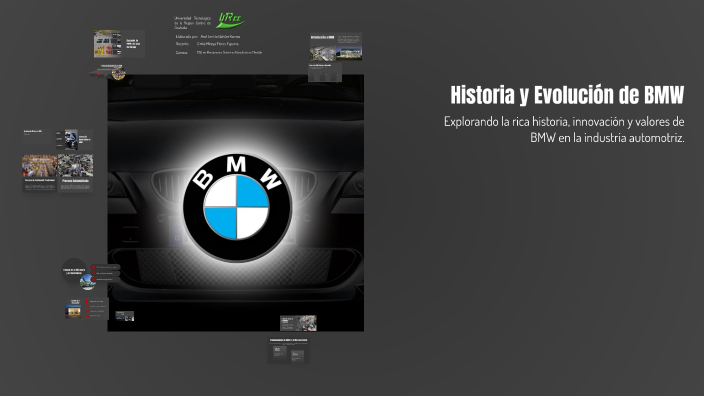Open the 'Fundamentos de BMW' slide below the car image
Image resolution: width=704 pixels, height=396 pixels.
coord(288,350)
